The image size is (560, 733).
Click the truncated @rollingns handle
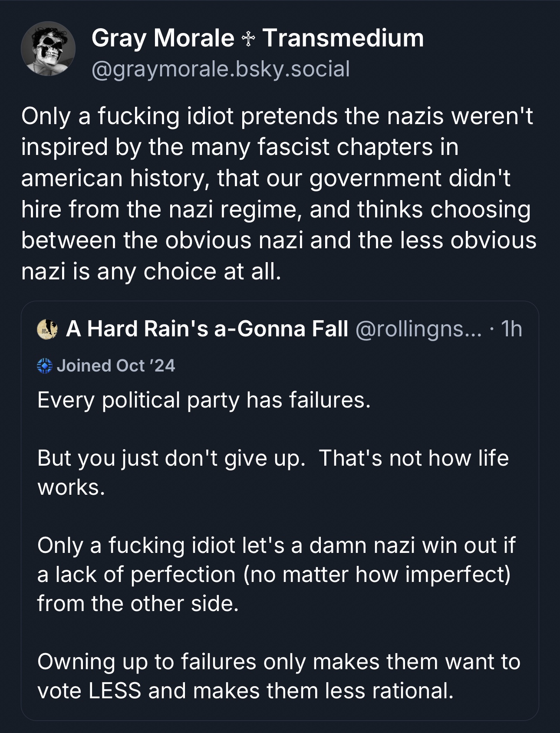418,329
